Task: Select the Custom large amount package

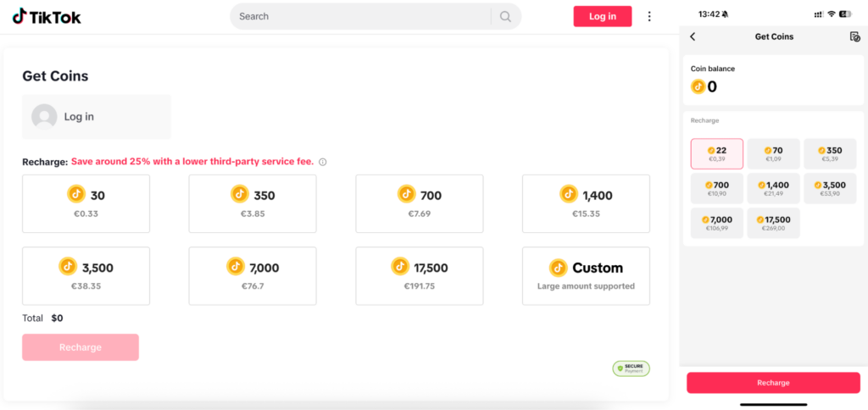Action: (x=586, y=276)
